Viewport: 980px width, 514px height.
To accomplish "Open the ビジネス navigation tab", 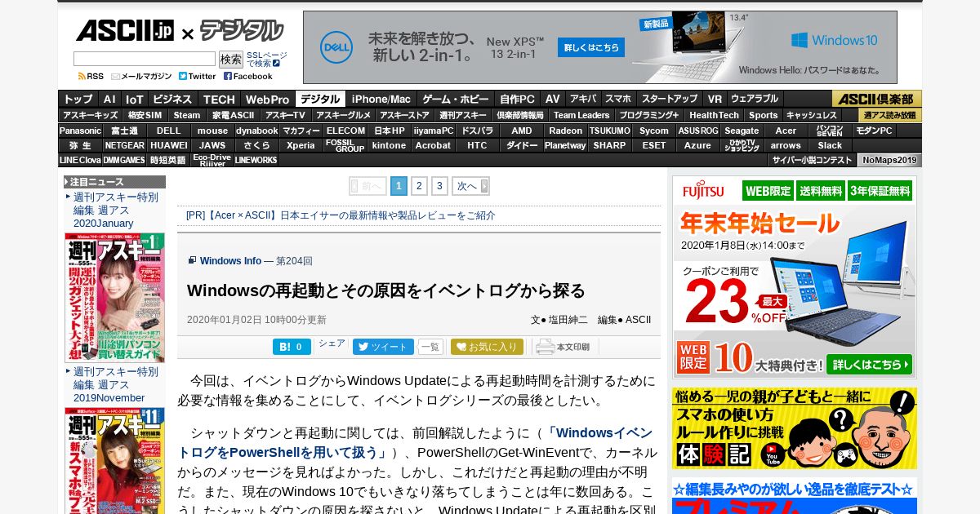I will pos(173,99).
